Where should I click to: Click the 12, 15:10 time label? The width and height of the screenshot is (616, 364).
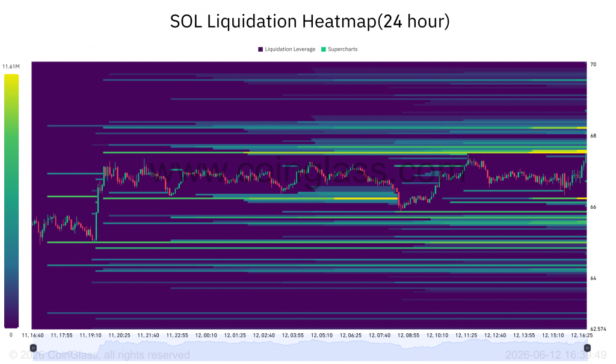pyautogui.click(x=553, y=335)
